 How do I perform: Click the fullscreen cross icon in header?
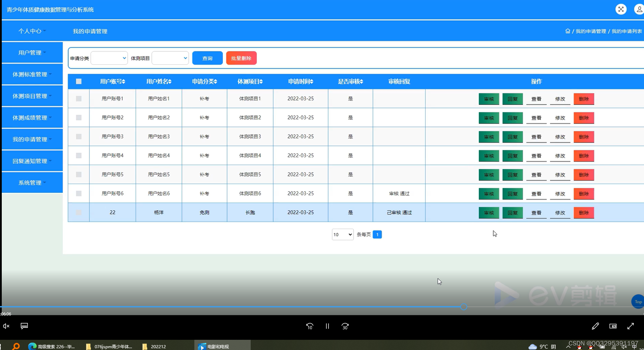(x=621, y=9)
